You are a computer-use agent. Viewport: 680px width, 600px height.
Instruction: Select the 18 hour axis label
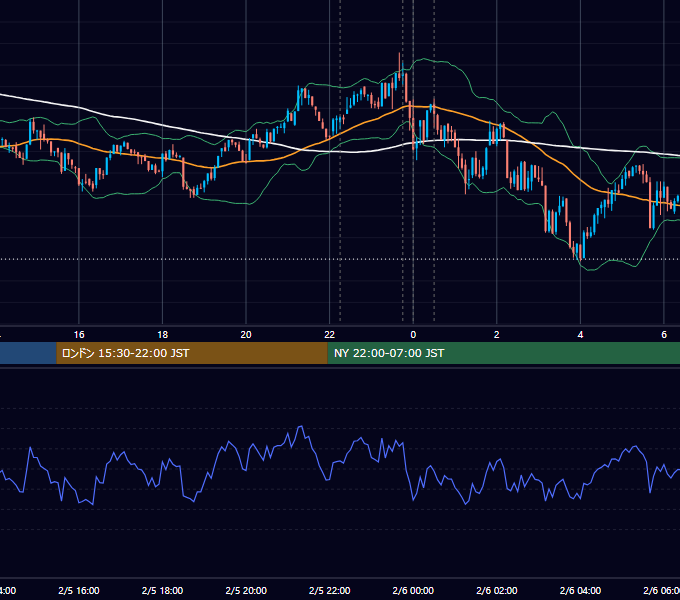(163, 335)
